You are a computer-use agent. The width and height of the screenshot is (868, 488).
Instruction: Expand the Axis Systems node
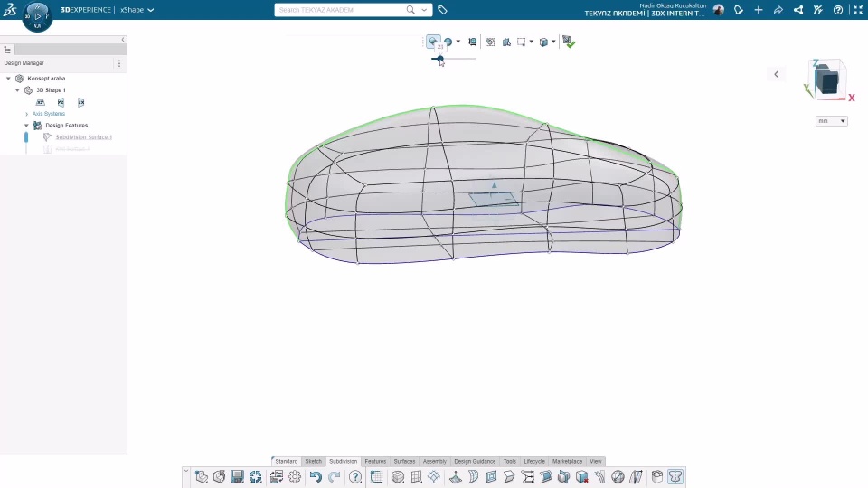26,114
